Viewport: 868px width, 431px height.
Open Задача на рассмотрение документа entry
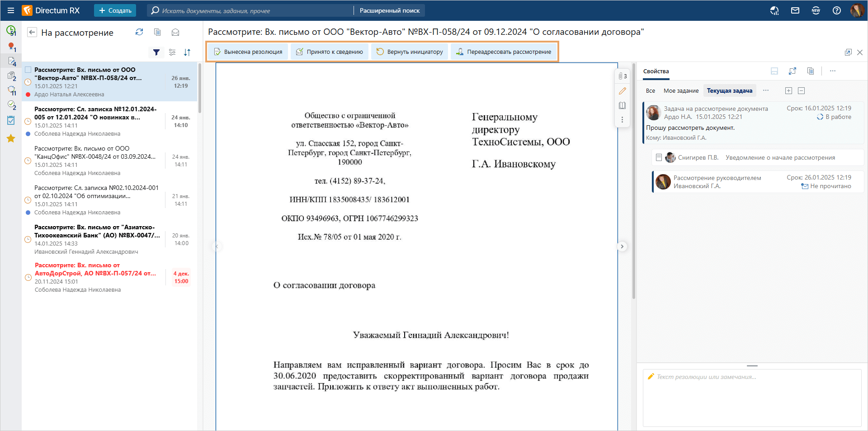pyautogui.click(x=753, y=123)
